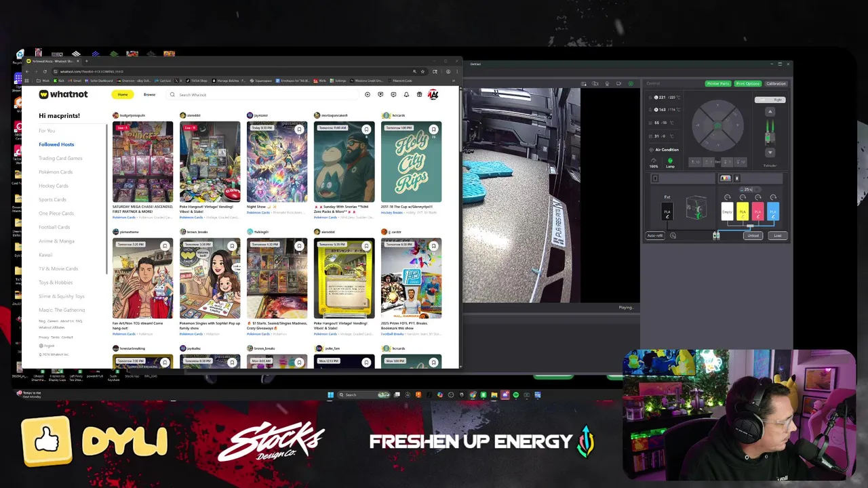Select Toys & Hobbies category
Screen dimensions: 868x488
[x=56, y=283]
